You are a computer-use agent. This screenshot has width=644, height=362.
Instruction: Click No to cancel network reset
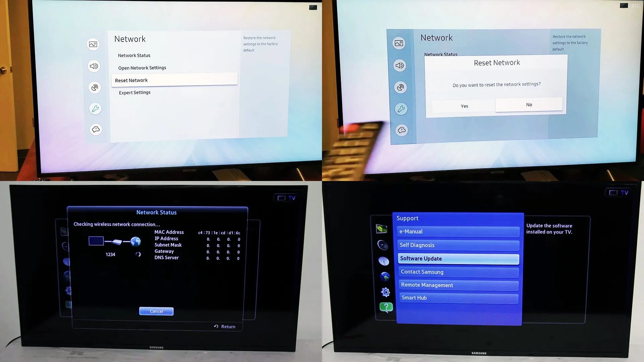point(529,104)
